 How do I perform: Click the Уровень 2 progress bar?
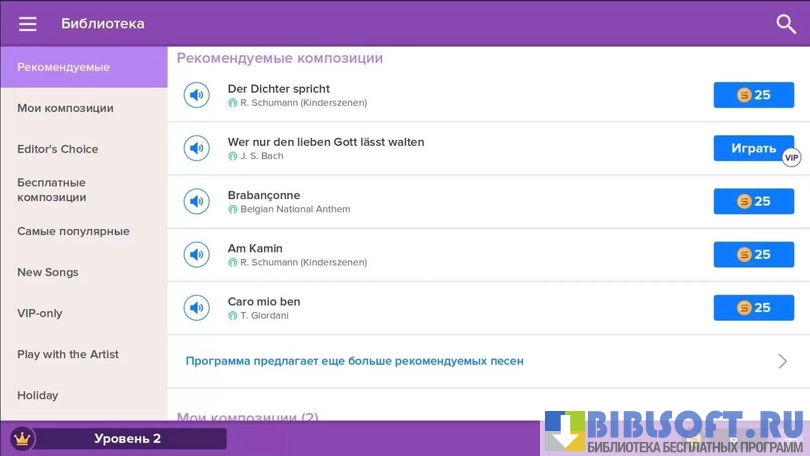pos(128,438)
